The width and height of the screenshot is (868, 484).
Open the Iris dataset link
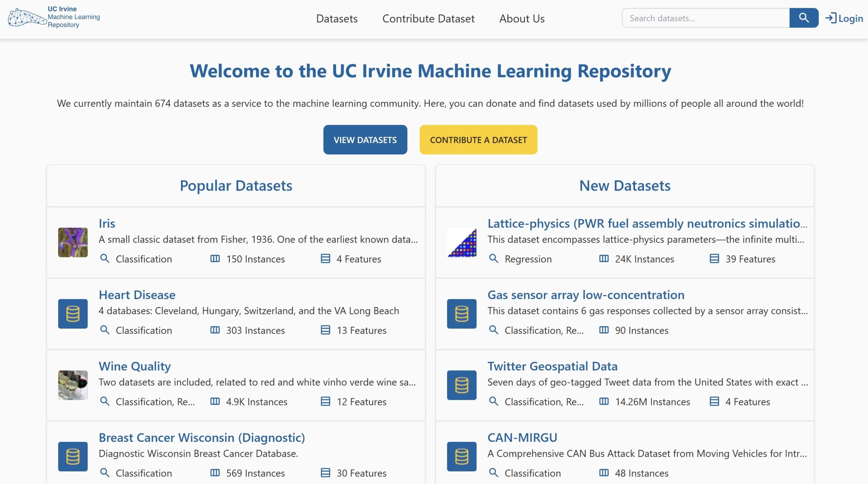coord(107,223)
